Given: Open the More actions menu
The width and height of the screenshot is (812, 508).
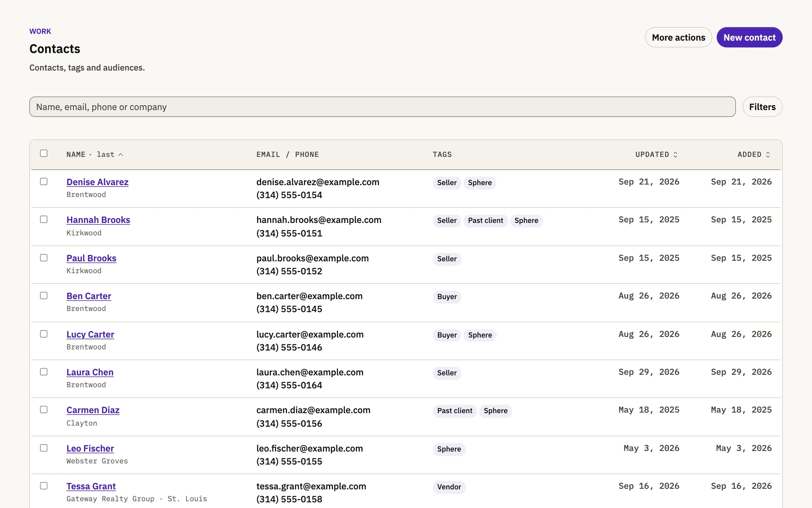Looking at the screenshot, I should point(678,37).
